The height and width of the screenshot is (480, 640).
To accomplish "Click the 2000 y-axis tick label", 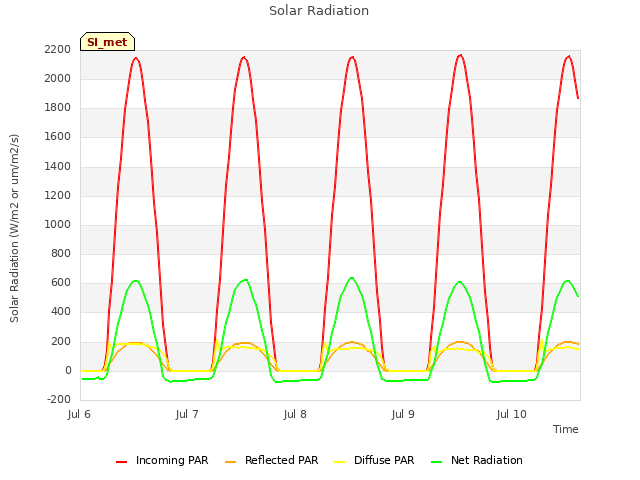I will point(58,78).
